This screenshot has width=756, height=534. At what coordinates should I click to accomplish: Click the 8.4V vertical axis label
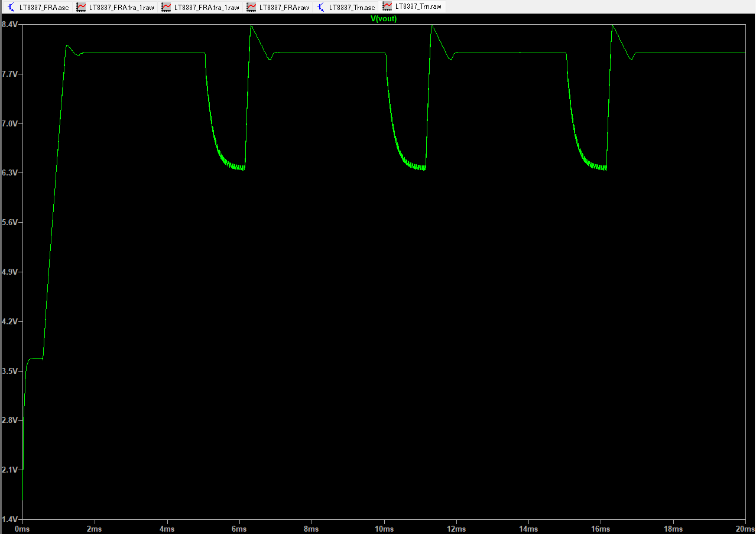click(x=10, y=24)
